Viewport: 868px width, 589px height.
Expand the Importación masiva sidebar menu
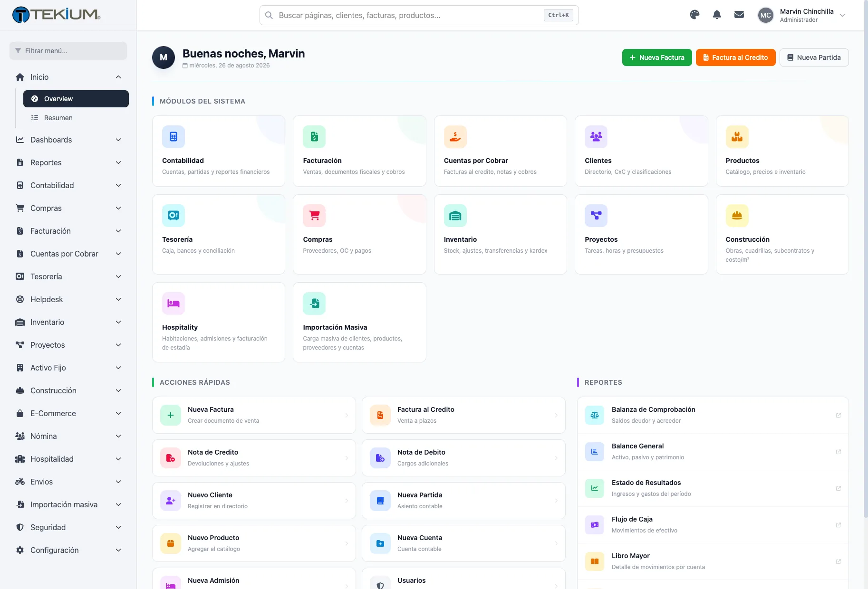tap(68, 504)
